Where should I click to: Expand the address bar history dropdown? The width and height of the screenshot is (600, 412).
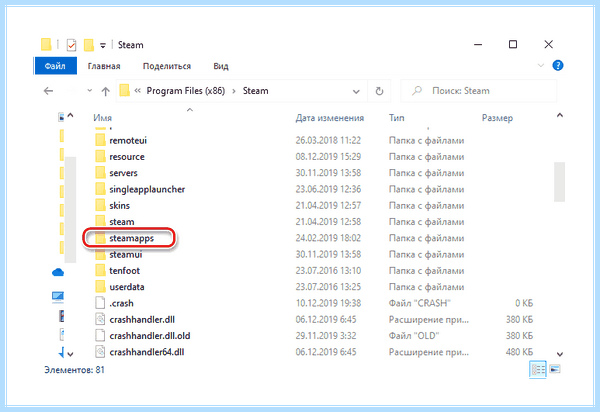[x=356, y=91]
